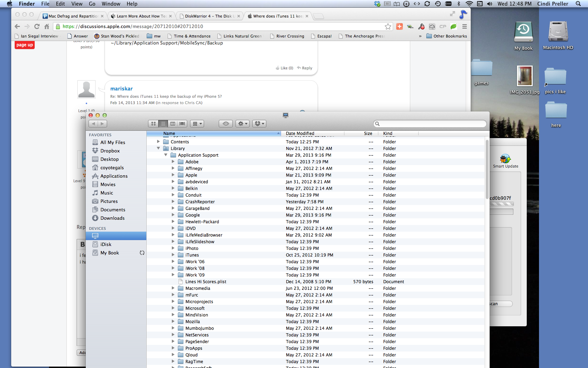Switch Finder to column view
Viewport: 588px width, 368px height.
tap(173, 124)
